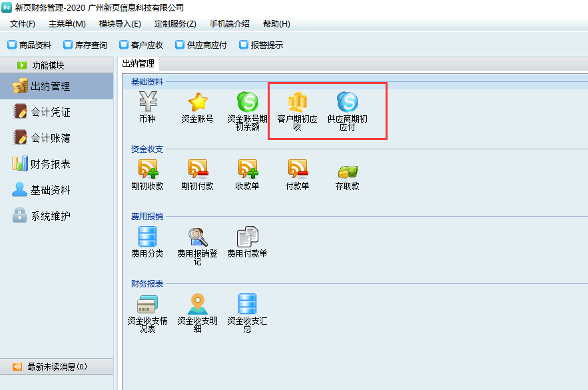Open the 收款单 receipt icon
This screenshot has height=390, width=588.
click(x=247, y=169)
